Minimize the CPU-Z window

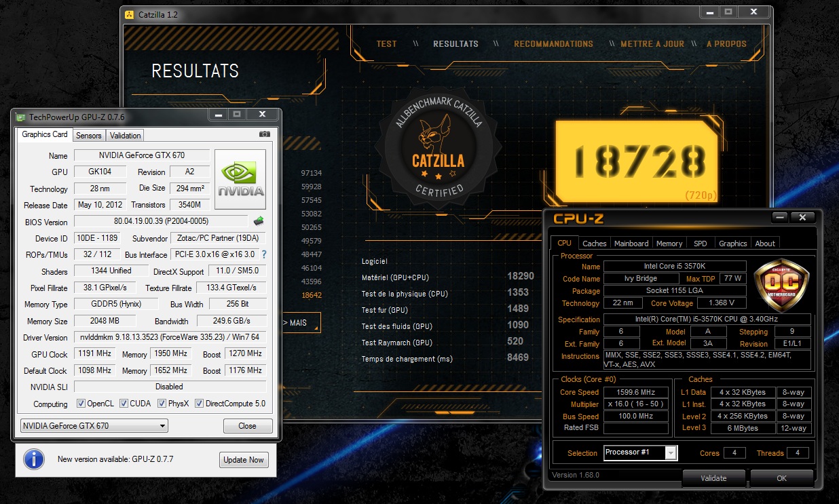(x=781, y=218)
